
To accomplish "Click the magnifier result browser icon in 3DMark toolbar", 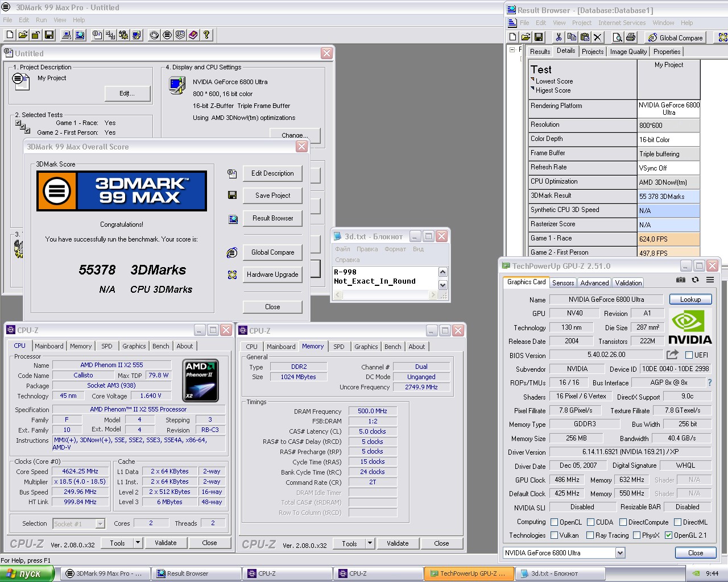I will pyautogui.click(x=80, y=35).
